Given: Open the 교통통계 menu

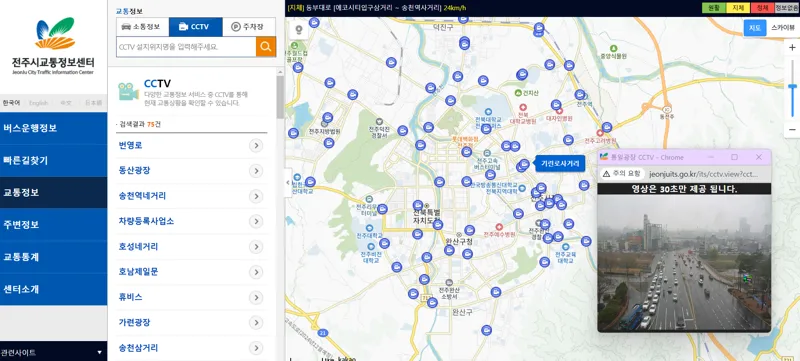Looking at the screenshot, I should (53, 257).
